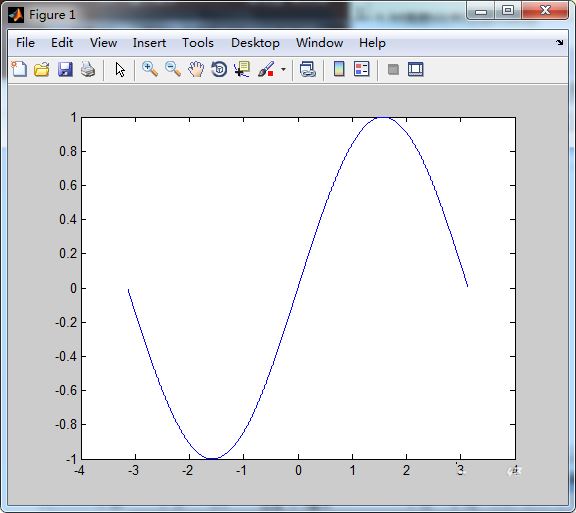Open the Edit menu
Viewport: 576px width, 513px height.
coord(62,43)
